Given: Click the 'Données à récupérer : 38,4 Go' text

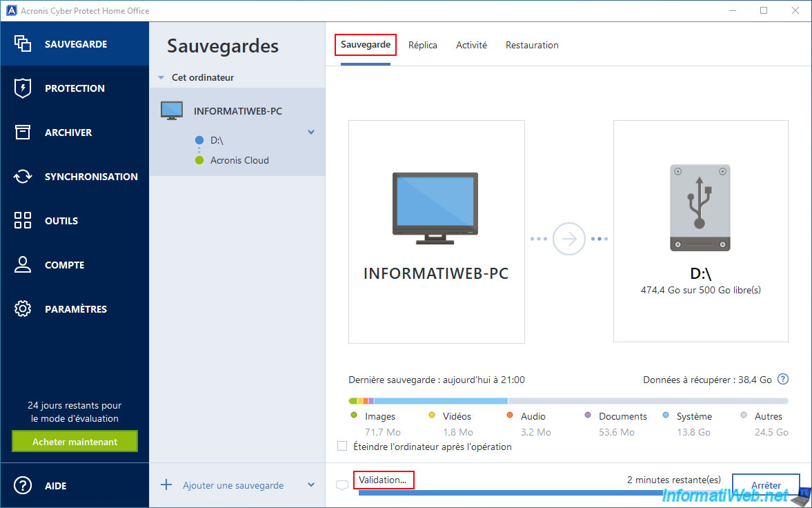Looking at the screenshot, I should click(x=707, y=380).
